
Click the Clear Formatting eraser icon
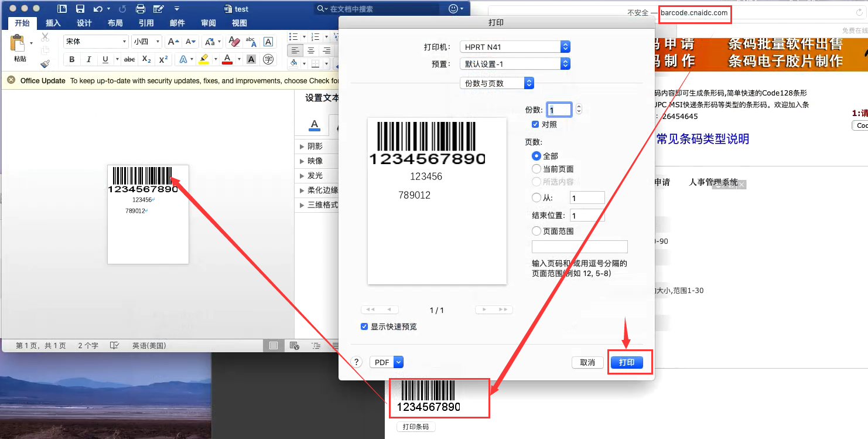click(x=234, y=42)
